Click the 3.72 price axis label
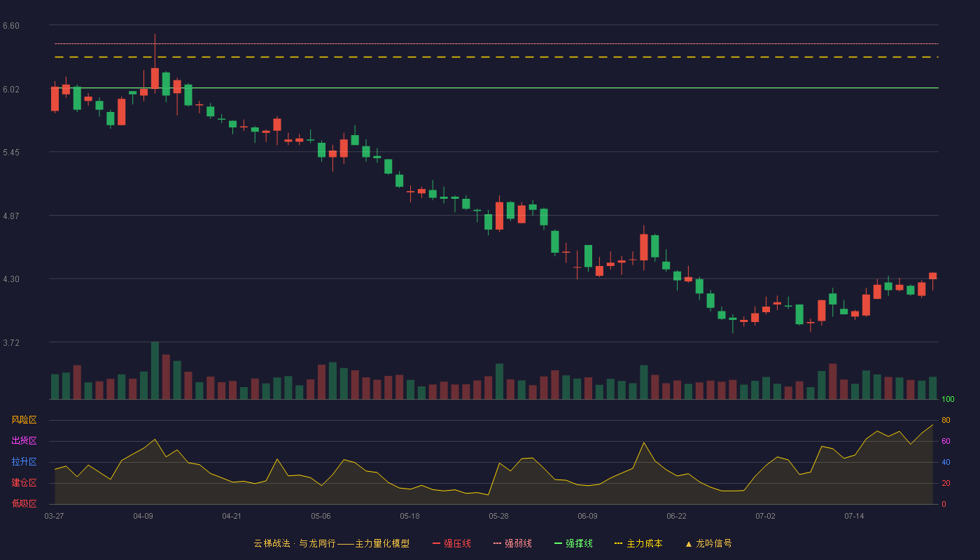 11,343
